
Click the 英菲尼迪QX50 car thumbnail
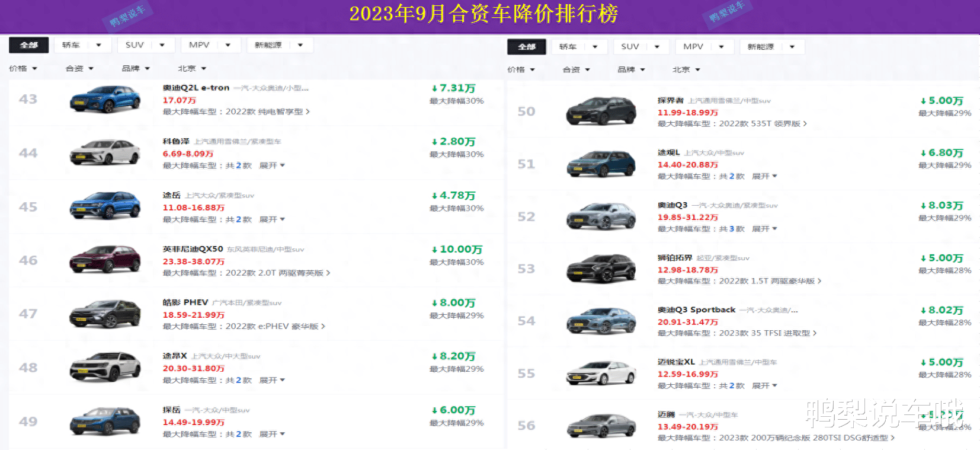point(105,260)
